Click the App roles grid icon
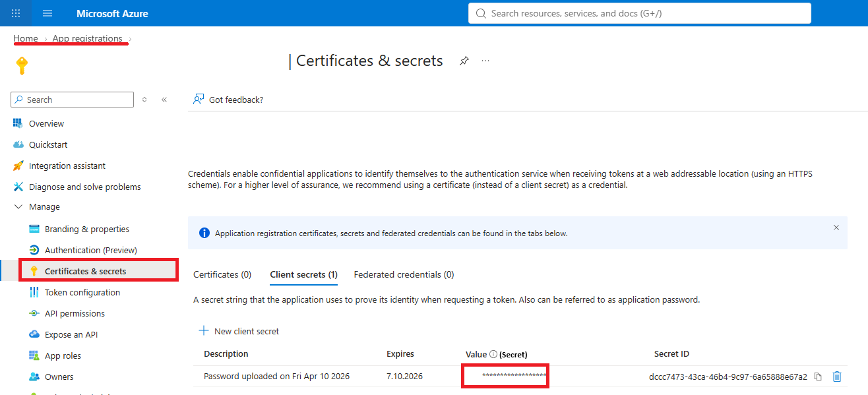The width and height of the screenshot is (868, 395). (34, 355)
